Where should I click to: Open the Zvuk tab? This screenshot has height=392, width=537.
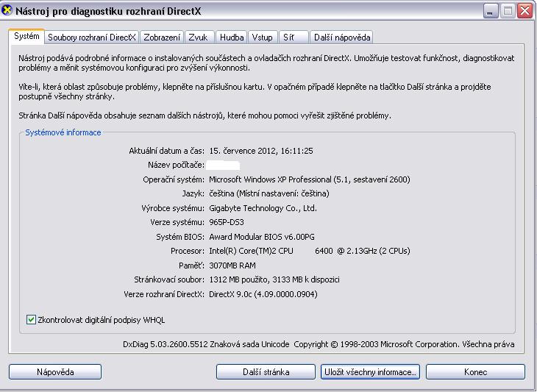[x=199, y=38]
